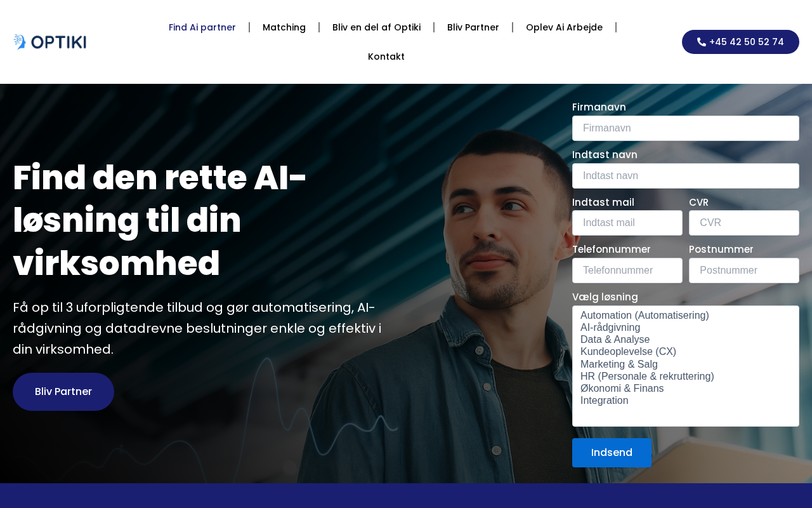This screenshot has height=508, width=812.
Task: Go to the Kontakt page
Action: tap(386, 57)
